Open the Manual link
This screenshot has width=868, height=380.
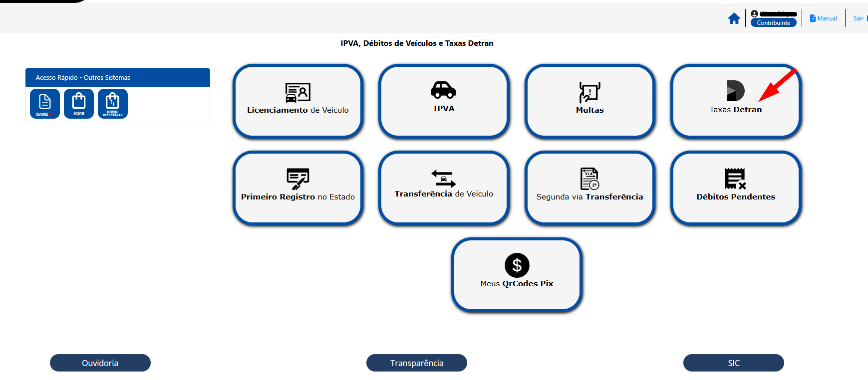click(824, 18)
